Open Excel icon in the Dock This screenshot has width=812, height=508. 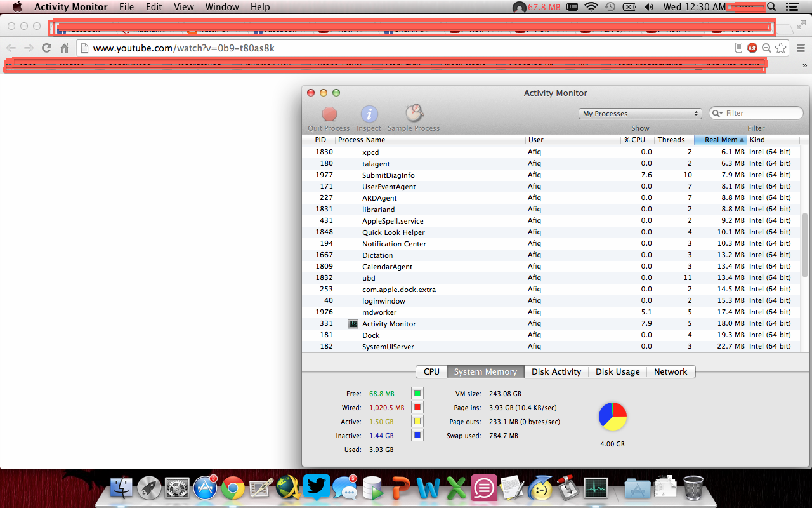coord(456,488)
